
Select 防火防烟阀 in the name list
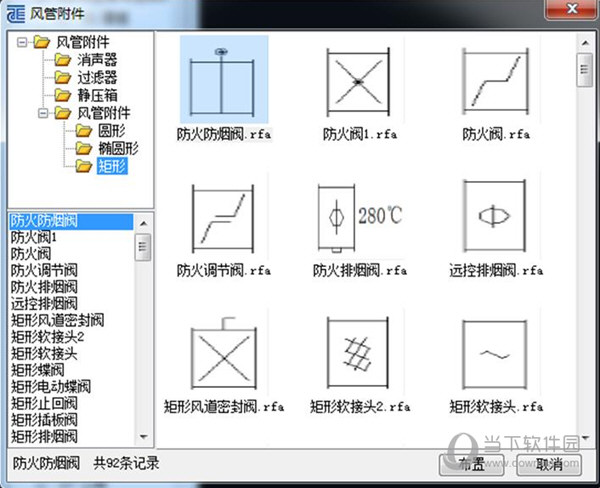71,222
